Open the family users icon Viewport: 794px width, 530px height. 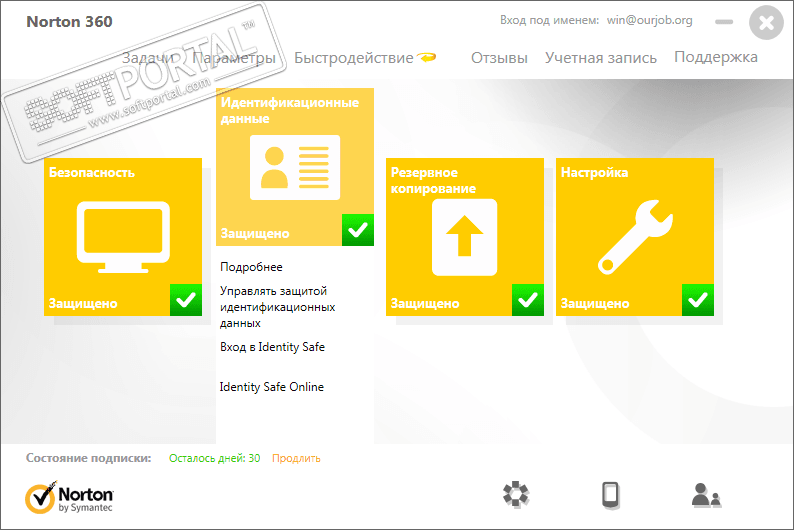coord(706,495)
